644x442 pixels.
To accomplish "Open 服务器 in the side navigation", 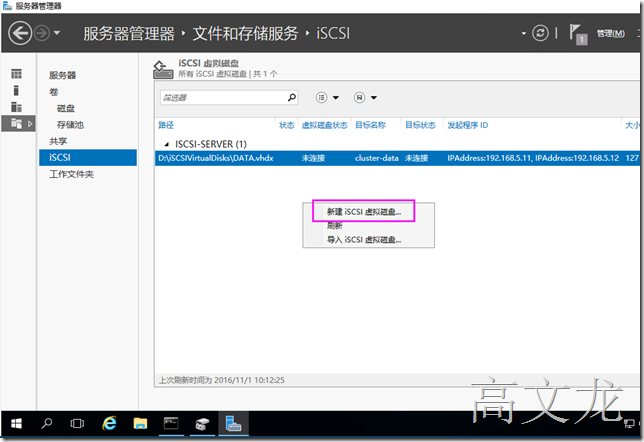I will [62, 75].
